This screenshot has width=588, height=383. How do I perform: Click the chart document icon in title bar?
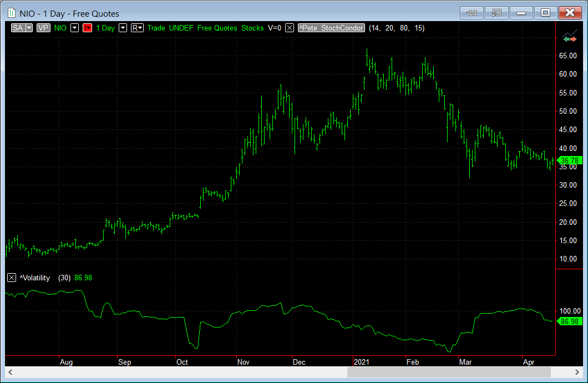pos(12,13)
